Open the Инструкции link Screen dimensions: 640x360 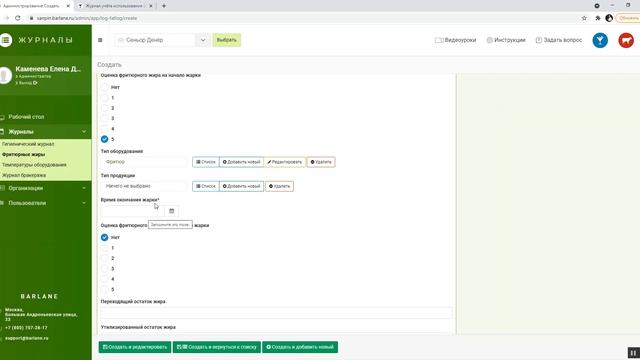tap(506, 40)
